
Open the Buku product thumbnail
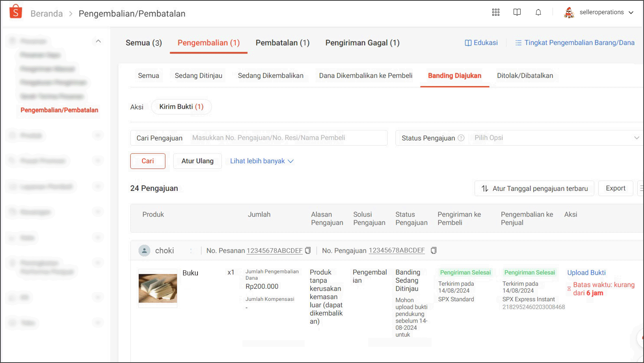coord(158,288)
